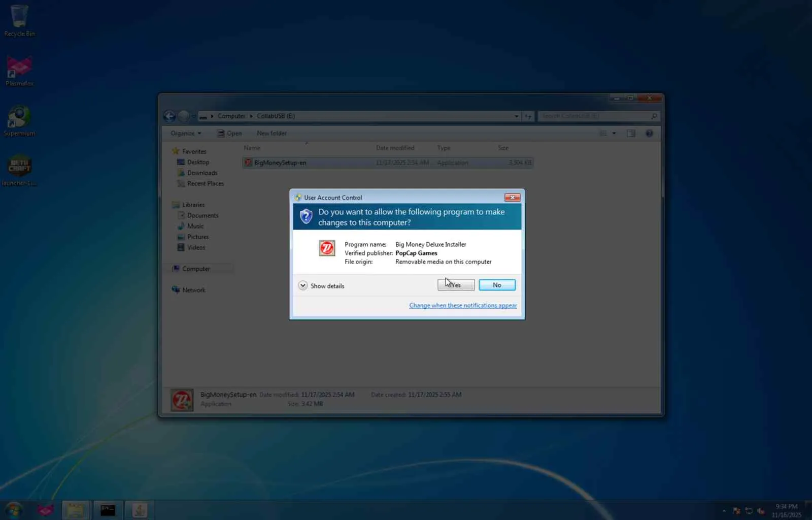Click the network tray icon

click(749, 511)
